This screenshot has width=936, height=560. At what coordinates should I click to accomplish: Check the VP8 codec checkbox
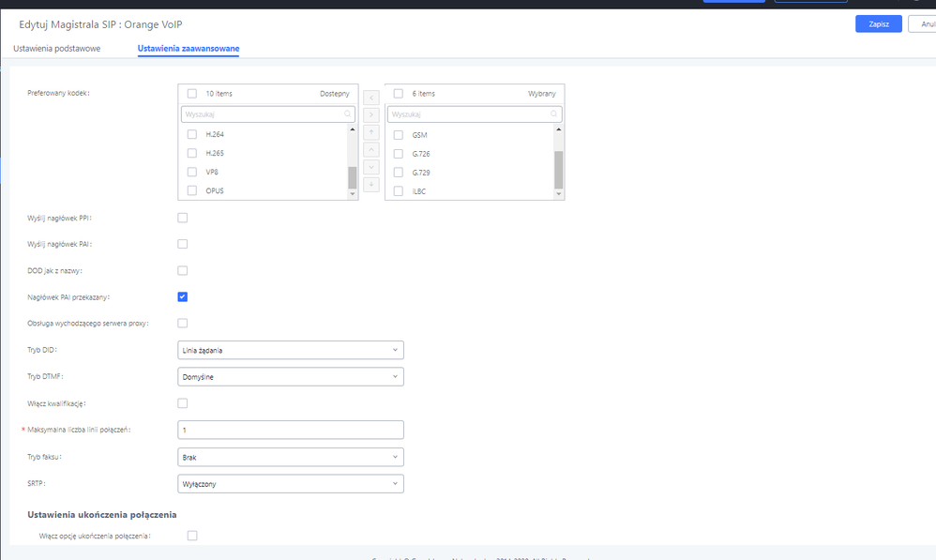pyautogui.click(x=192, y=172)
